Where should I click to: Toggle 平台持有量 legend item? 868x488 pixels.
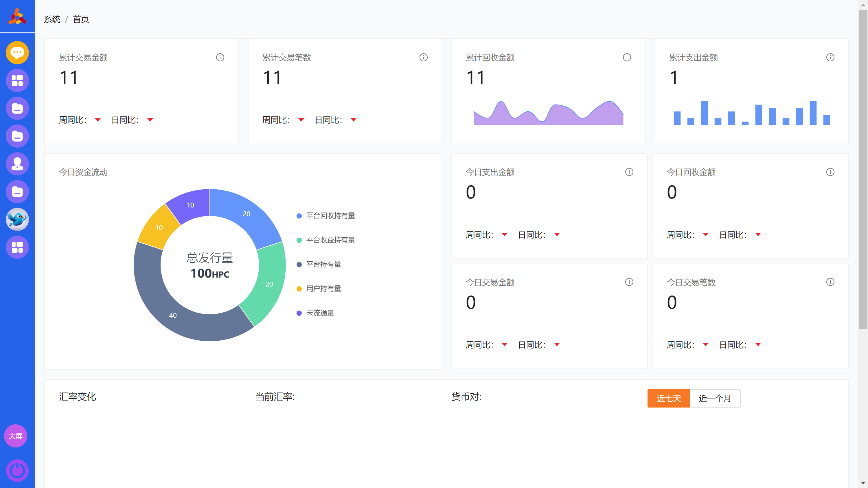click(x=319, y=264)
